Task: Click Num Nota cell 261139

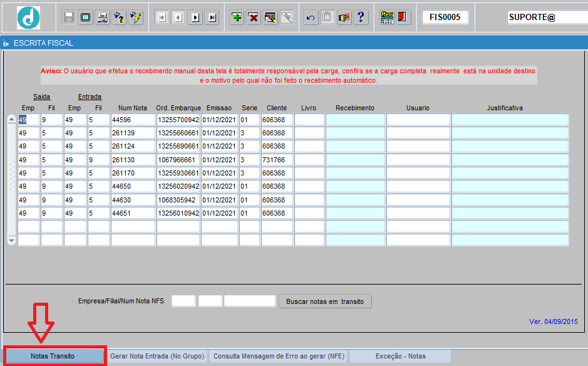Action: (x=133, y=133)
